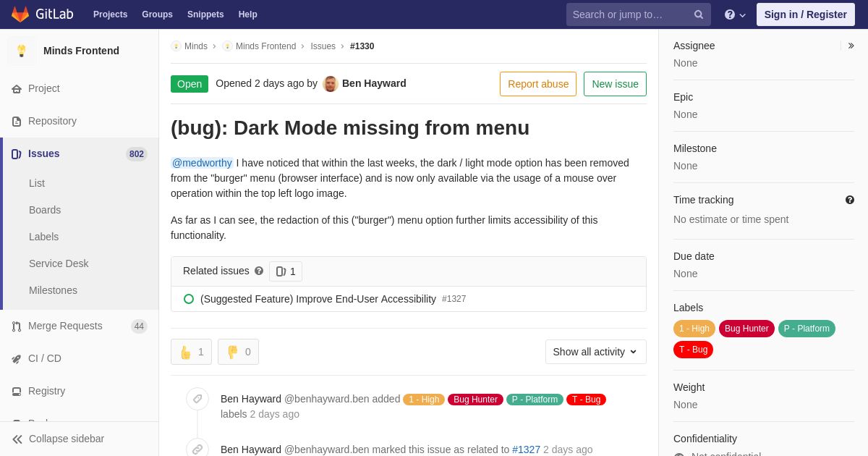Click the Merge Requests icon

pos(17,326)
